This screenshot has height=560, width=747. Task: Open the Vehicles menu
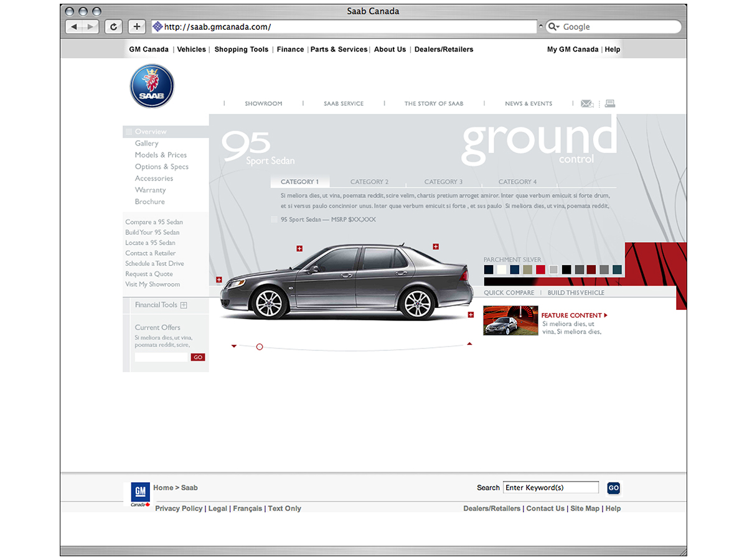pos(192,50)
